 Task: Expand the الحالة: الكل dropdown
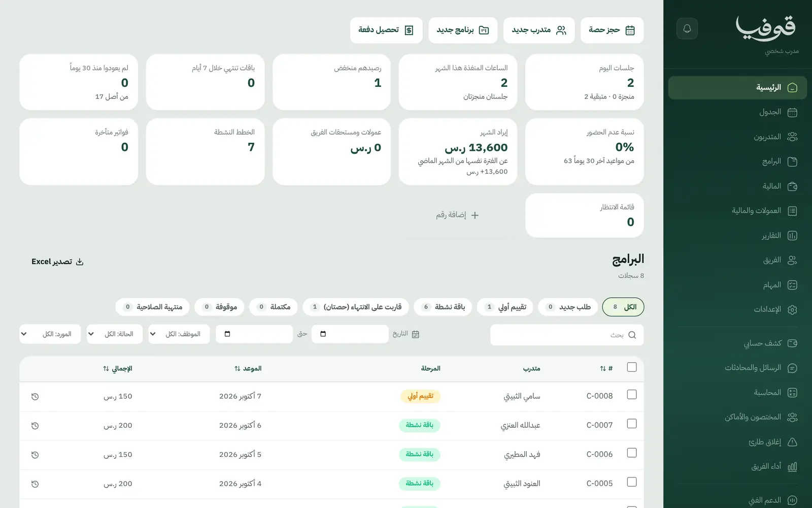pyautogui.click(x=115, y=334)
